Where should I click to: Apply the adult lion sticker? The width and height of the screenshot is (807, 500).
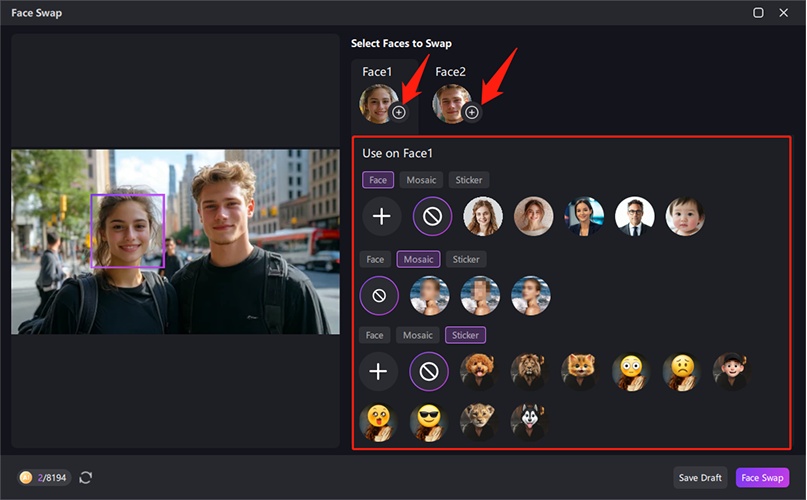coord(529,371)
